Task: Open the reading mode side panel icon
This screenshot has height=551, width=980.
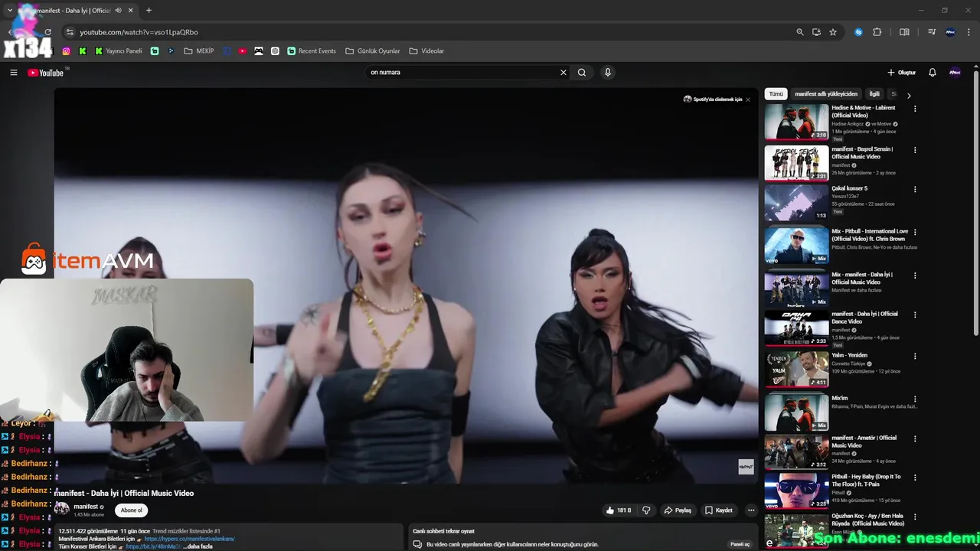Action: click(x=904, y=32)
